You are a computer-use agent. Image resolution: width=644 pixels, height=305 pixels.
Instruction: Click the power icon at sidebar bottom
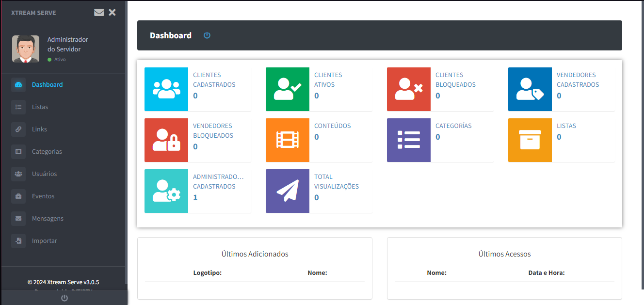pyautogui.click(x=64, y=298)
